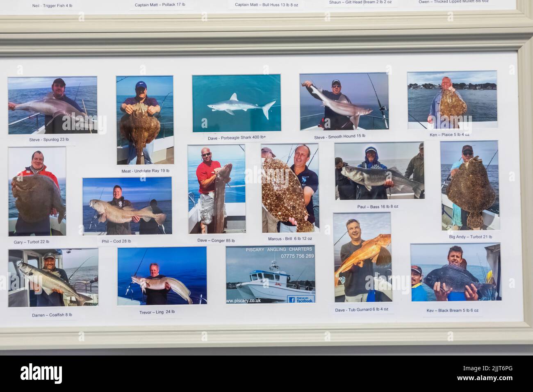Open Marcus's Brill photo
The height and width of the screenshot is (392, 533).
point(290,188)
